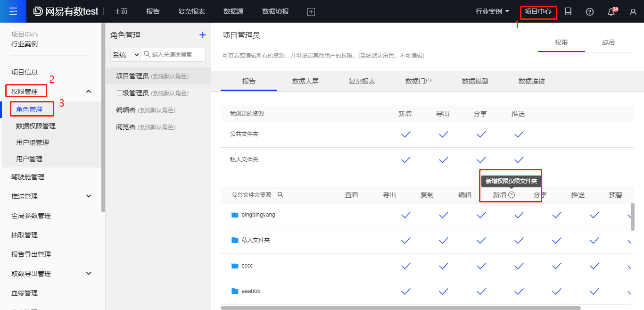Click the help icon beside 新增 column header
The height and width of the screenshot is (310, 644).
click(x=512, y=195)
